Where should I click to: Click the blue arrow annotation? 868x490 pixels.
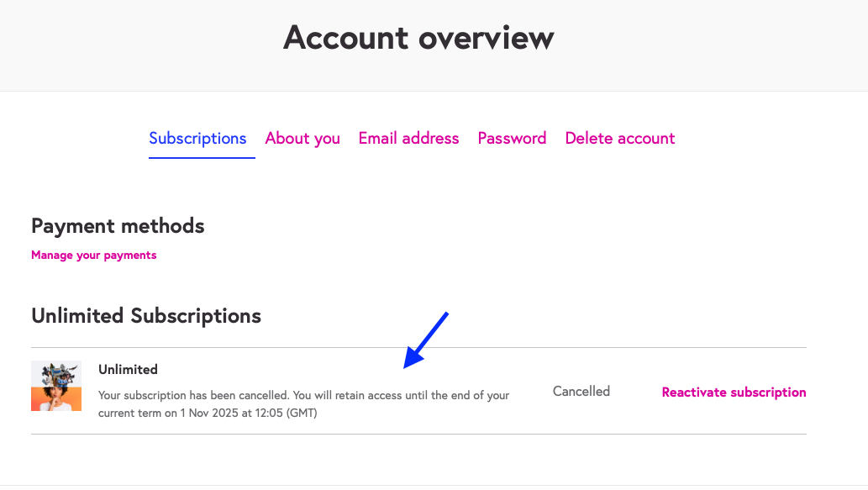point(425,340)
